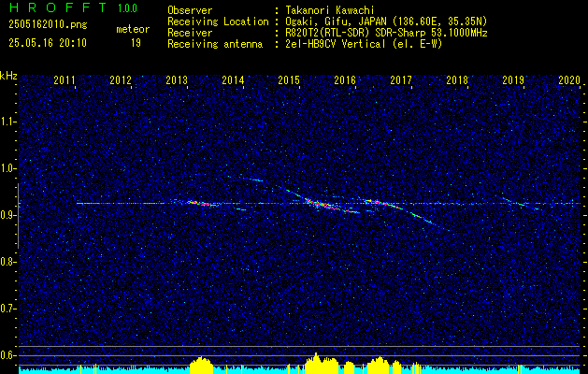The height and width of the screenshot is (374, 588).
Task: Click the 2014 time axis marker
Action: coord(233,79)
